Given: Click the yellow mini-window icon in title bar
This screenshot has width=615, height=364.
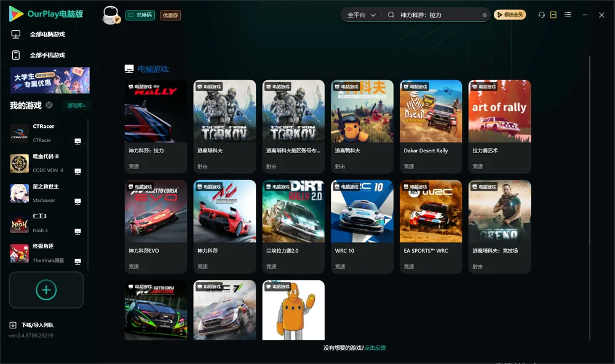Looking at the screenshot, I should 553,15.
